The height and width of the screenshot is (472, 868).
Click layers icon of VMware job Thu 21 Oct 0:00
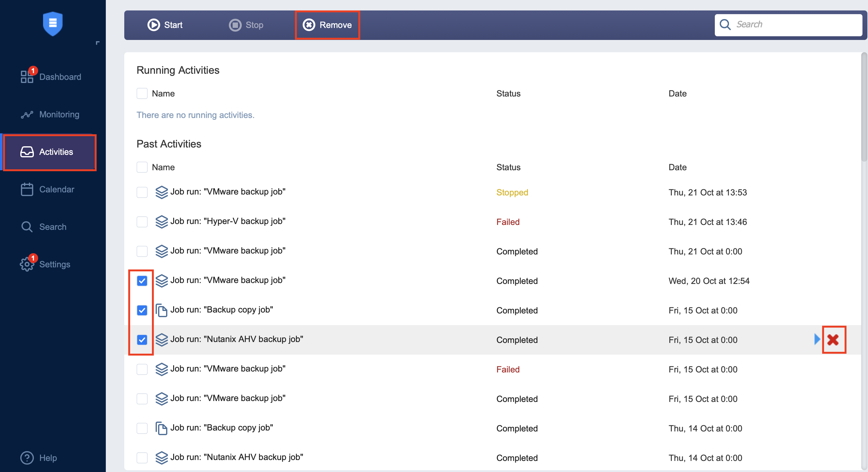pyautogui.click(x=162, y=251)
